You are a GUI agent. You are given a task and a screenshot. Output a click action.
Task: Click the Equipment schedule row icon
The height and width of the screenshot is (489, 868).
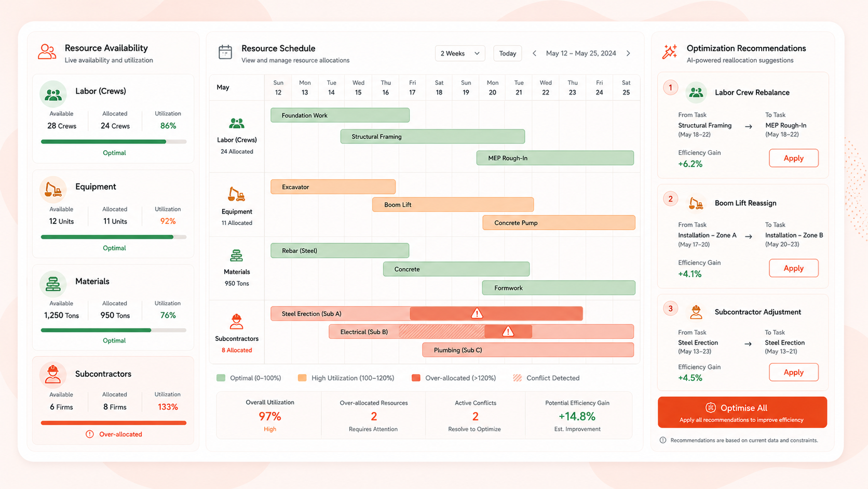pyautogui.click(x=237, y=194)
